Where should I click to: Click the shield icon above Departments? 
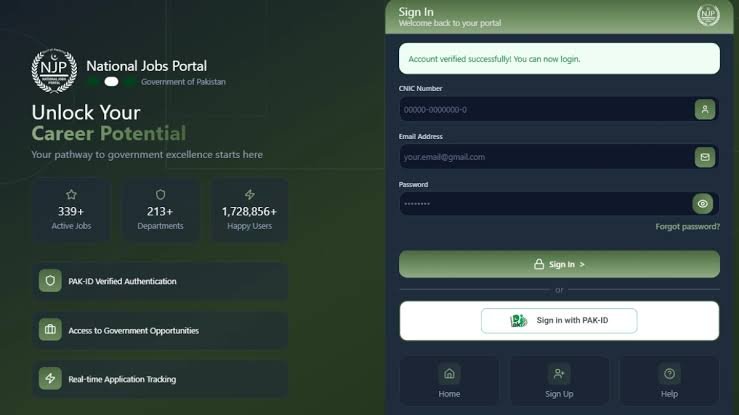coord(160,195)
